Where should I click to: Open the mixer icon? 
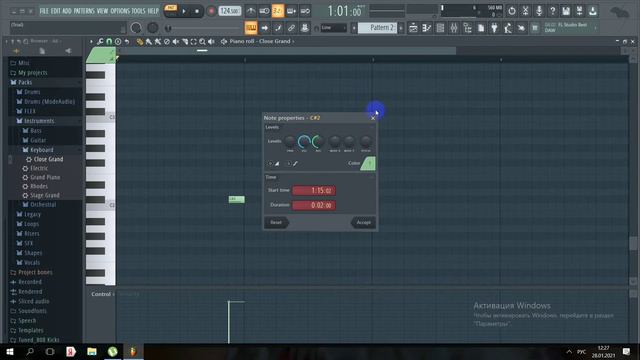click(x=454, y=28)
